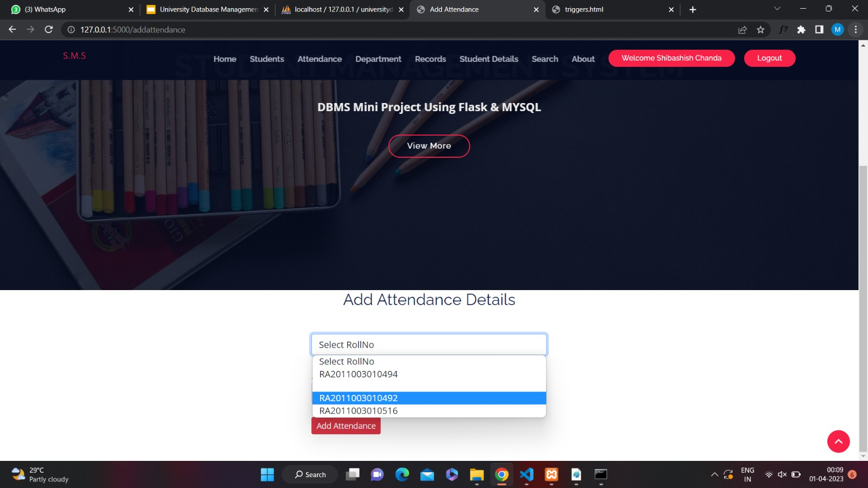Collapse the Select RollNo dropdown field

pos(429,344)
